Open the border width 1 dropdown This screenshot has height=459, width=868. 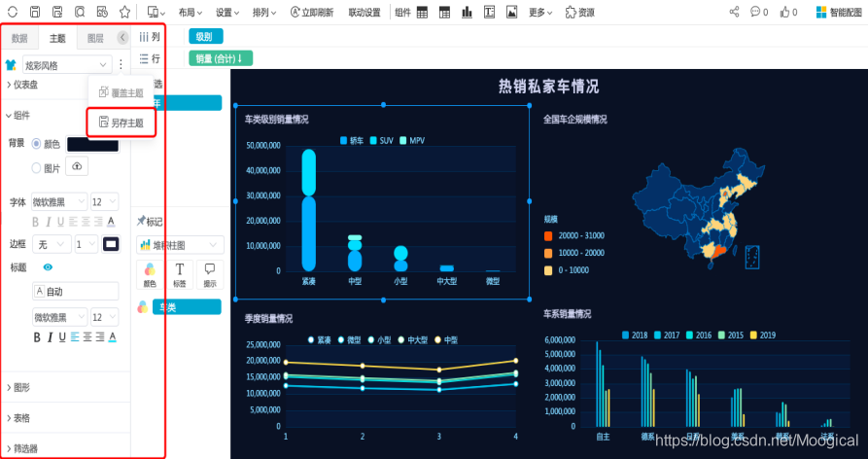(87, 244)
